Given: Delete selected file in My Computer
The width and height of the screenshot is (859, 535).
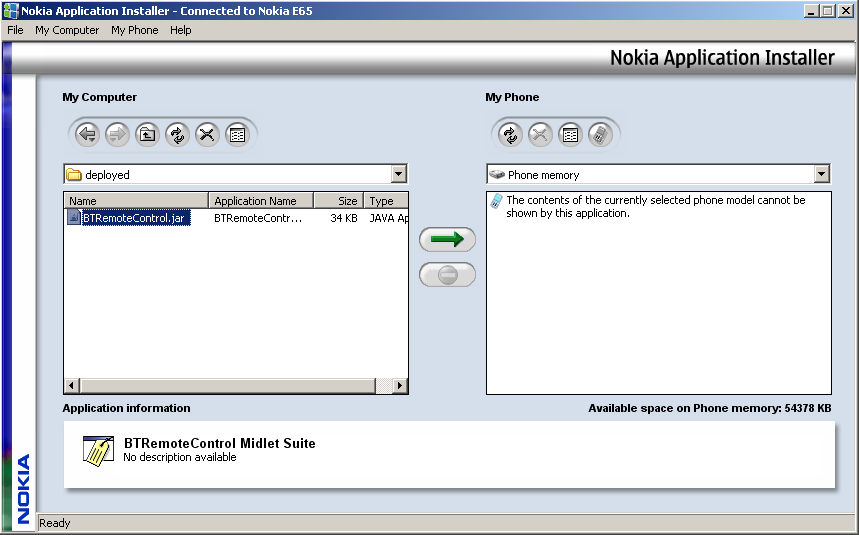Looking at the screenshot, I should coord(207,134).
